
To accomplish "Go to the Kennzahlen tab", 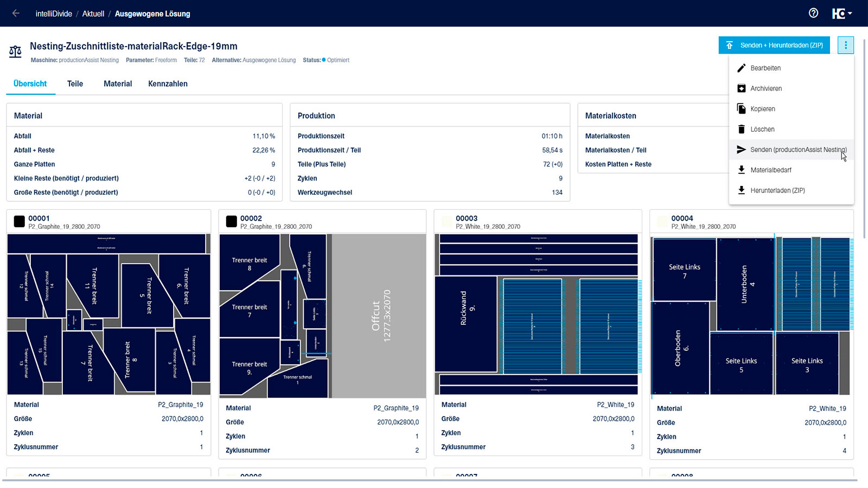I will pyautogui.click(x=168, y=84).
